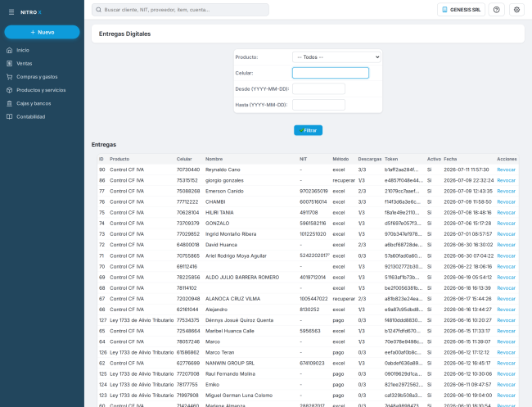Click the search magnifier icon
This screenshot has height=407, width=532.
(x=98, y=10)
